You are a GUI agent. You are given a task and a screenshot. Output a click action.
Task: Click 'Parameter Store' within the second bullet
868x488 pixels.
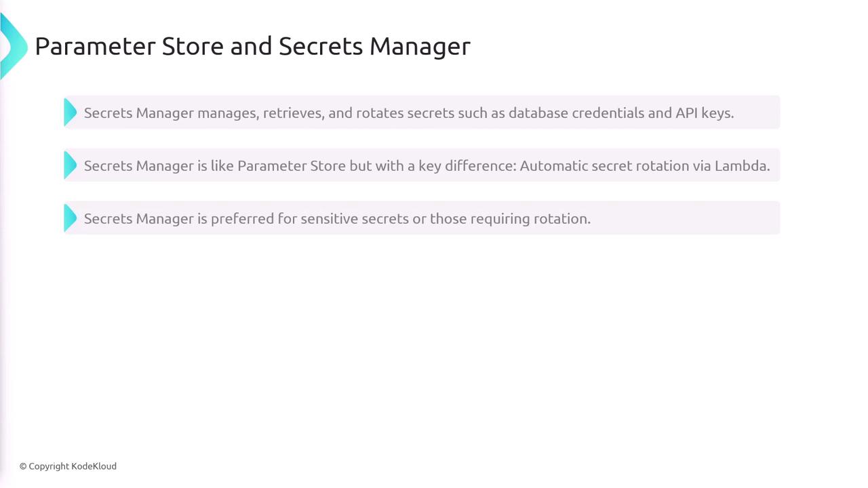[x=291, y=165]
